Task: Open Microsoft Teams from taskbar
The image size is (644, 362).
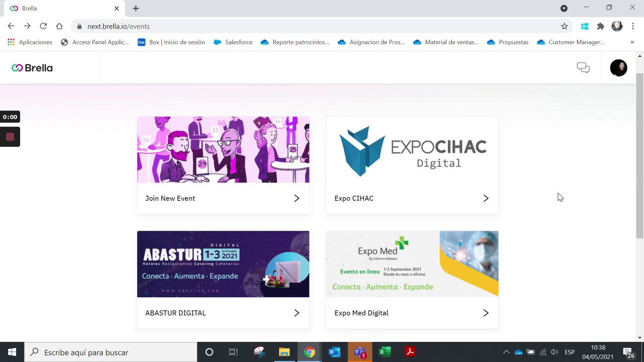Action: pyautogui.click(x=360, y=352)
